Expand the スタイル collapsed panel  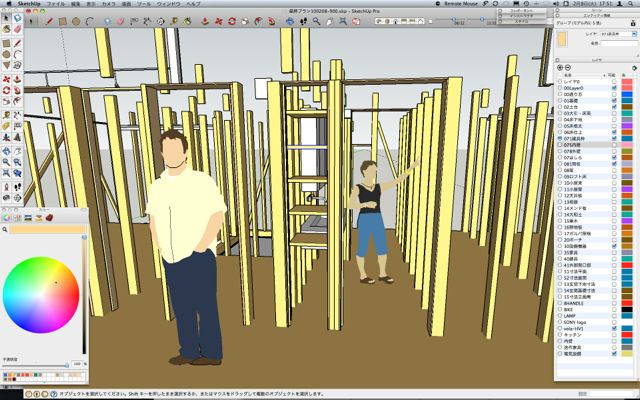click(x=521, y=21)
